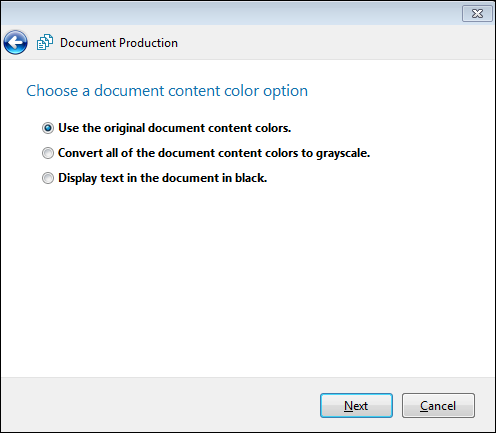Click the Next button
This screenshot has width=496, height=433.
pos(356,405)
